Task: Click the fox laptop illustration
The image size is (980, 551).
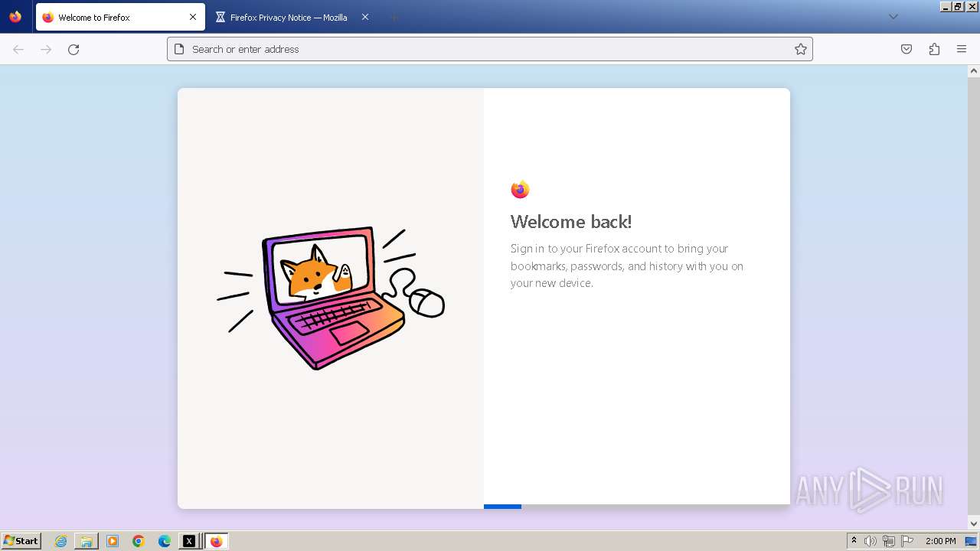Action: [331, 298]
